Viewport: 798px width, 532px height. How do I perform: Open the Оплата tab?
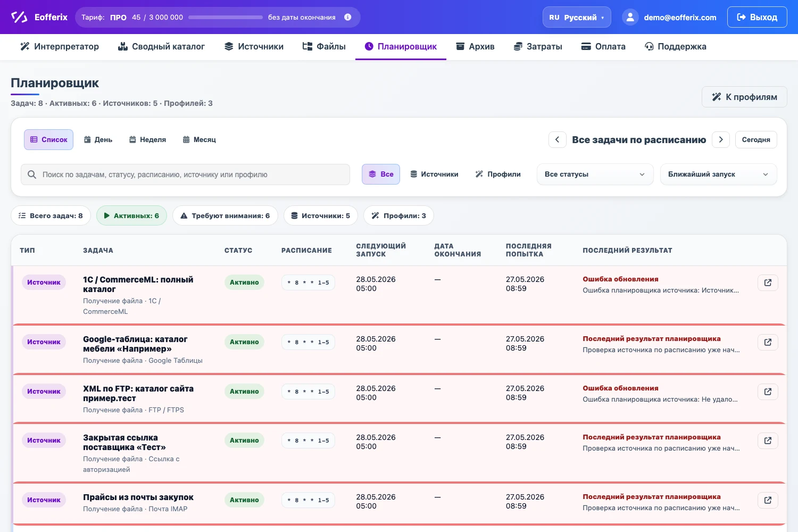click(603, 47)
